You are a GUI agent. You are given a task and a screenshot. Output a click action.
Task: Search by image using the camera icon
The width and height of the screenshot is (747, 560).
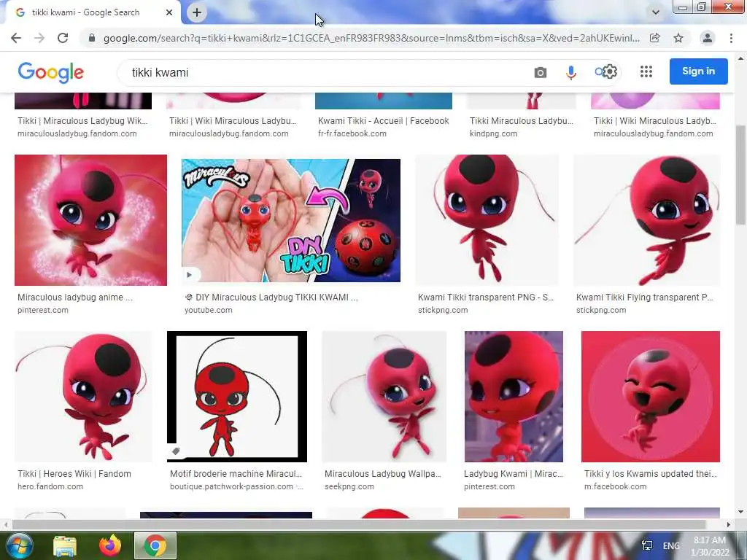pos(541,72)
